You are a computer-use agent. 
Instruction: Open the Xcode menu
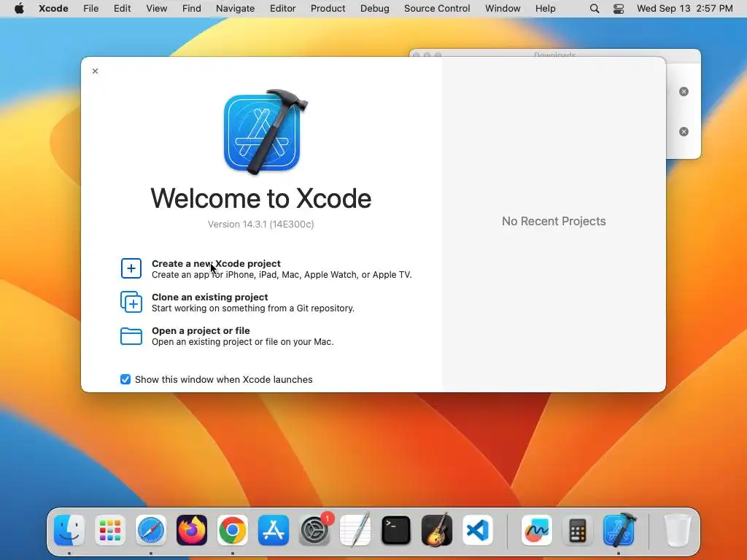tap(53, 9)
